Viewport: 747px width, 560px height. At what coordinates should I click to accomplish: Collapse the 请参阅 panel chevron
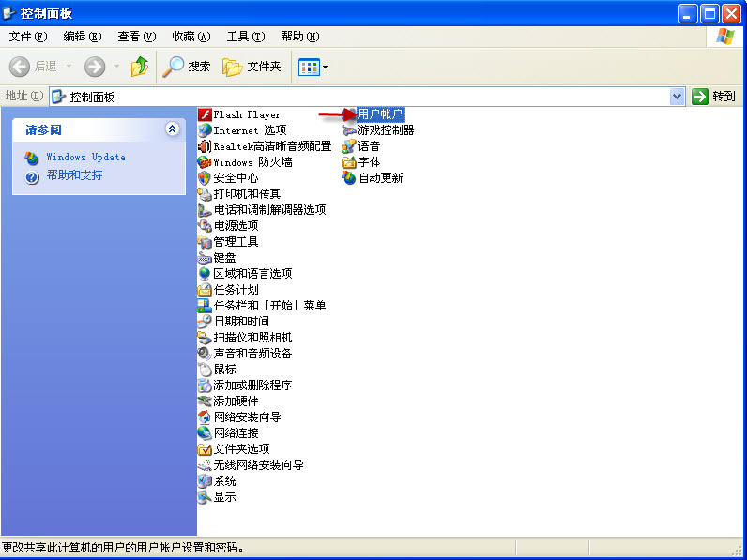tap(172, 129)
